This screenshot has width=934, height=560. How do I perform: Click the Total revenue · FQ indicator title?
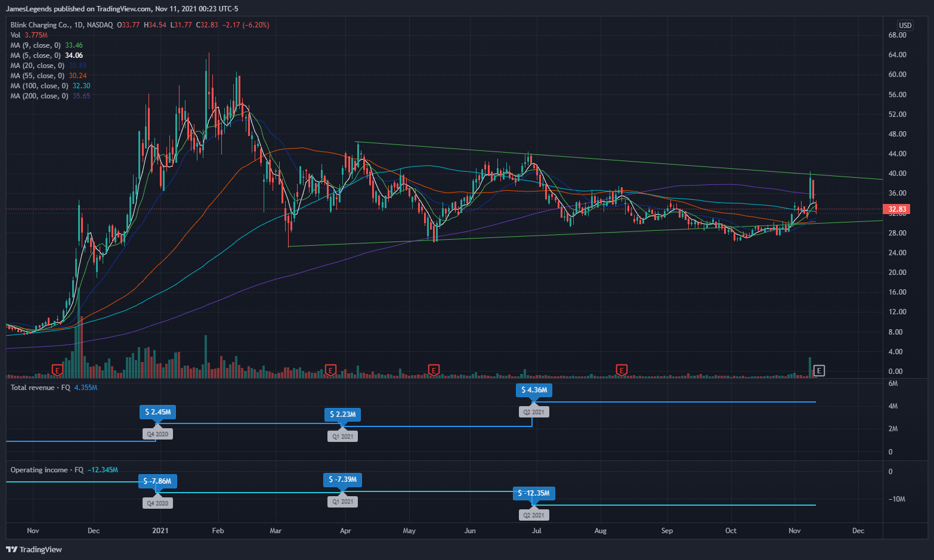pyautogui.click(x=40, y=388)
